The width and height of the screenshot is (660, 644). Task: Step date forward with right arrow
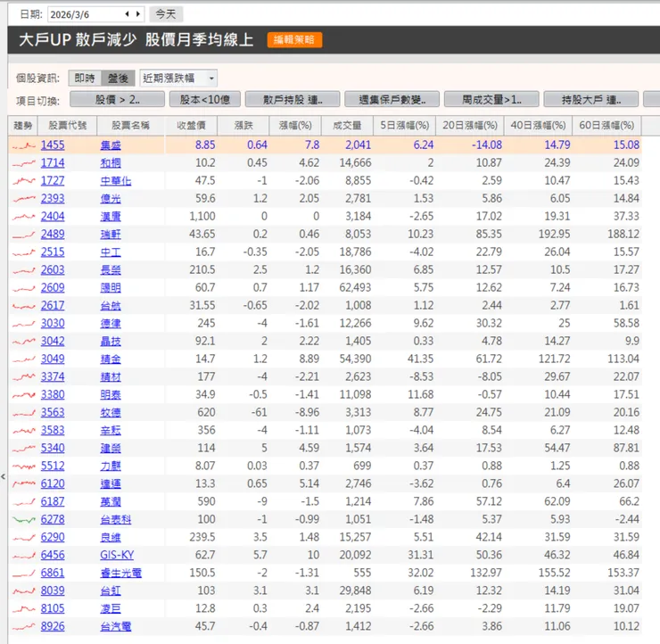(x=137, y=14)
